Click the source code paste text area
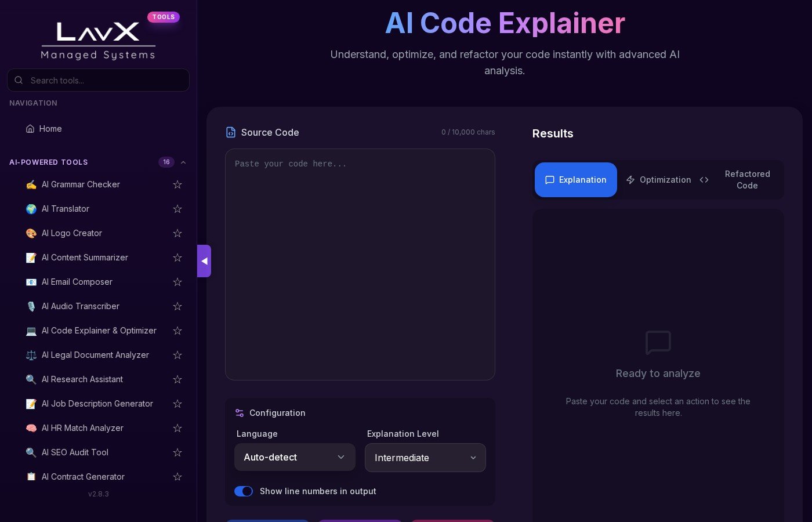Image resolution: width=812 pixels, height=522 pixels. [360, 264]
